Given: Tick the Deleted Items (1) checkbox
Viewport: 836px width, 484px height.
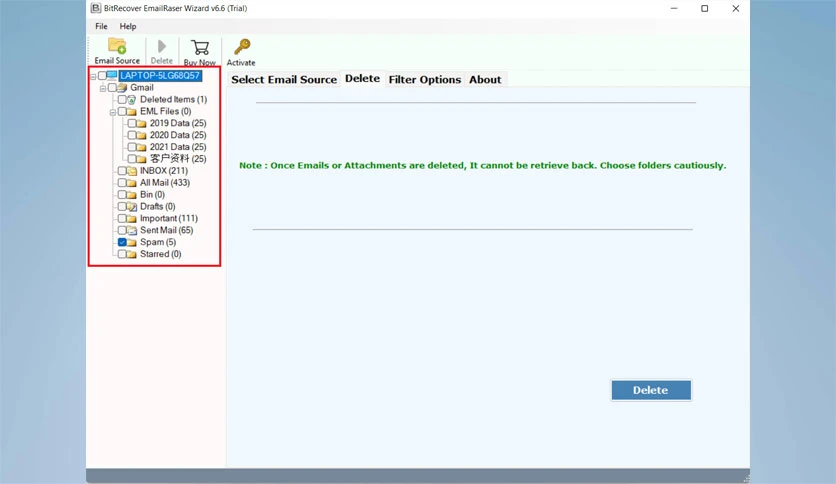Looking at the screenshot, I should 122,99.
